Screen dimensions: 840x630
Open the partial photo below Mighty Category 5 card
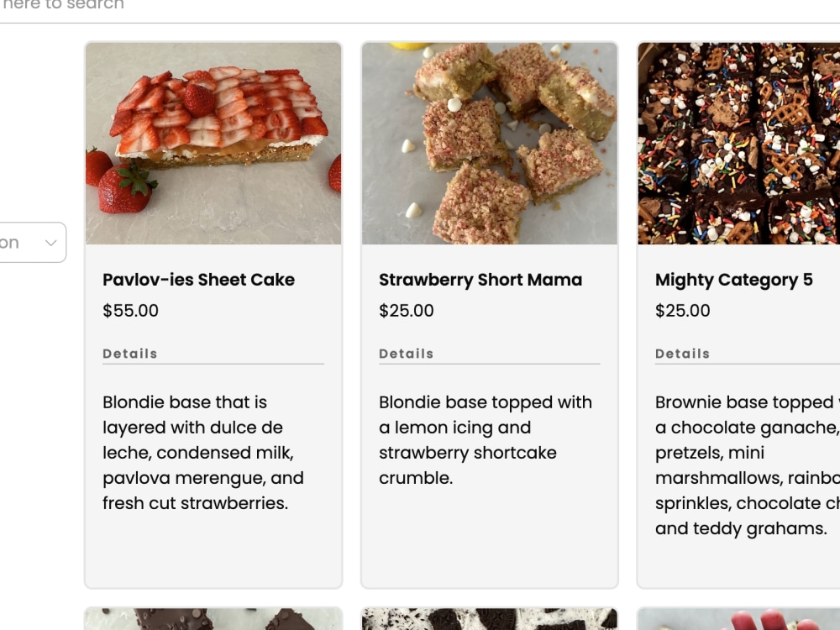coord(739,619)
